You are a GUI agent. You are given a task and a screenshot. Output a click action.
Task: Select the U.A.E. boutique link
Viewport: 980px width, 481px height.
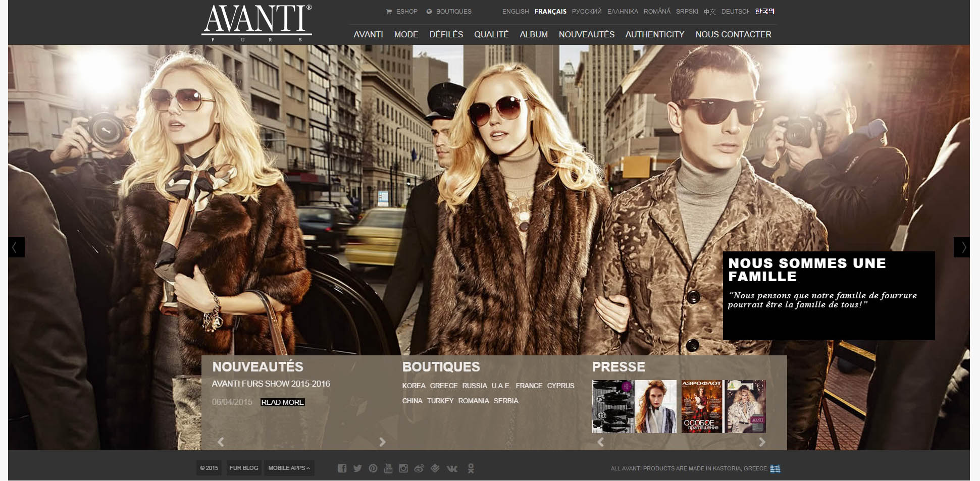pos(501,386)
